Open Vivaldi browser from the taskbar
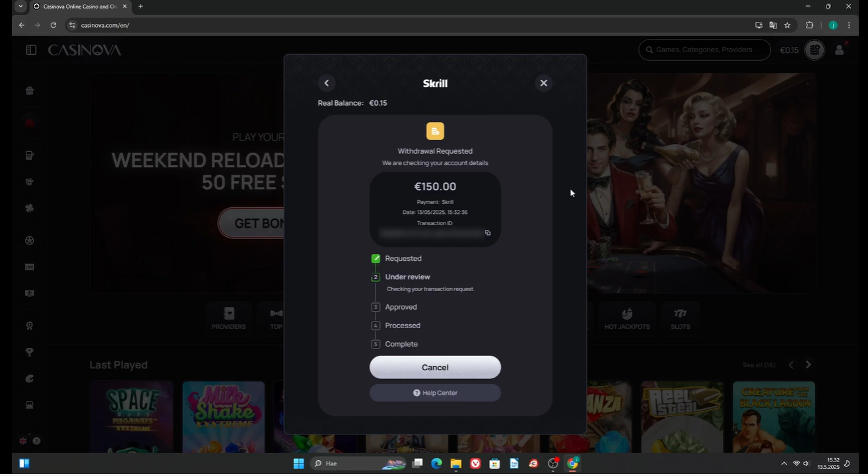The height and width of the screenshot is (476, 868). point(475,463)
